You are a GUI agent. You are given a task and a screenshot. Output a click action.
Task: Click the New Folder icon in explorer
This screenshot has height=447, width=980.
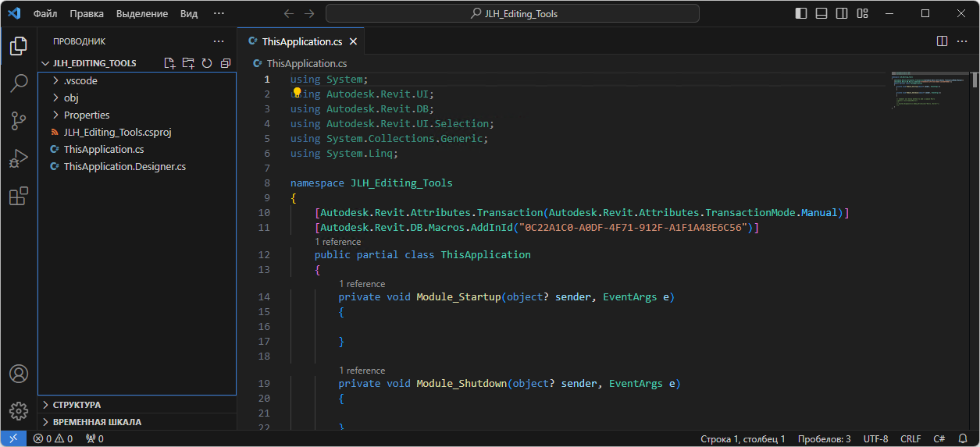click(x=188, y=63)
